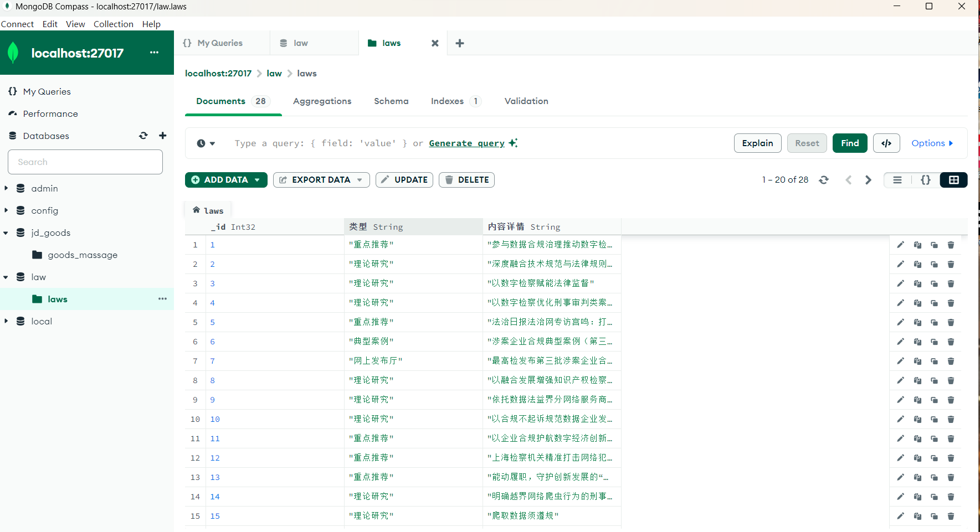Go to next page of documents
Image resolution: width=980 pixels, height=532 pixels.
tap(868, 180)
